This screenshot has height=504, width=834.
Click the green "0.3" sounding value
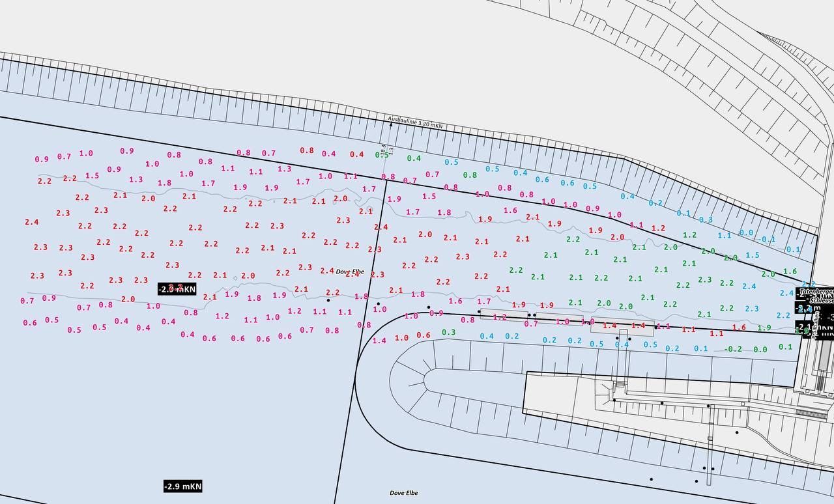click(449, 332)
